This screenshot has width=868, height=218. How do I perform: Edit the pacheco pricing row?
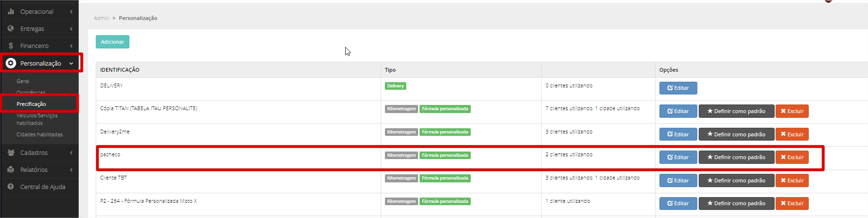pos(678,157)
